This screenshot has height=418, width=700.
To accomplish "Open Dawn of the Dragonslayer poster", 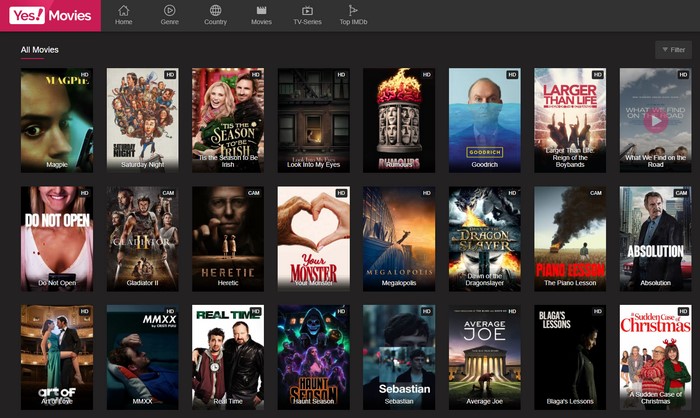I will pos(484,239).
